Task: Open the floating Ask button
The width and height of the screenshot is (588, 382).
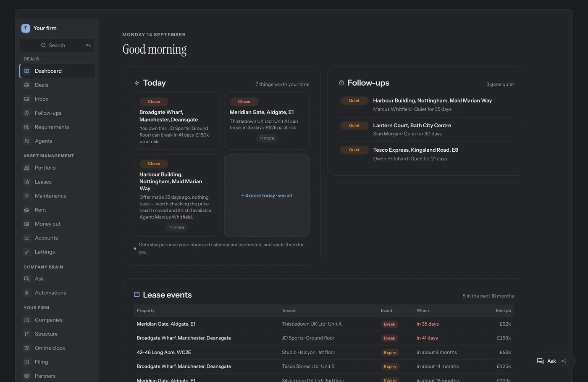Action: coord(553,361)
